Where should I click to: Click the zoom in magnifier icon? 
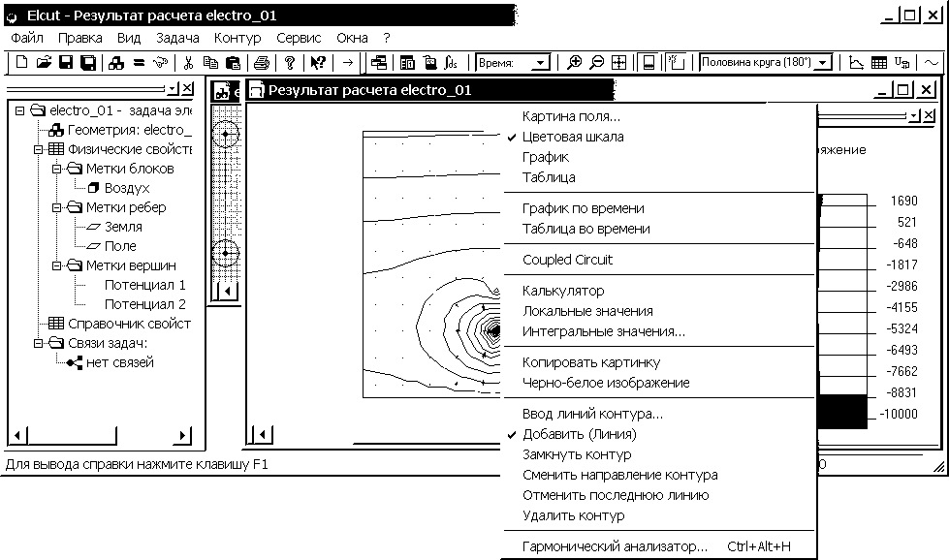574,62
